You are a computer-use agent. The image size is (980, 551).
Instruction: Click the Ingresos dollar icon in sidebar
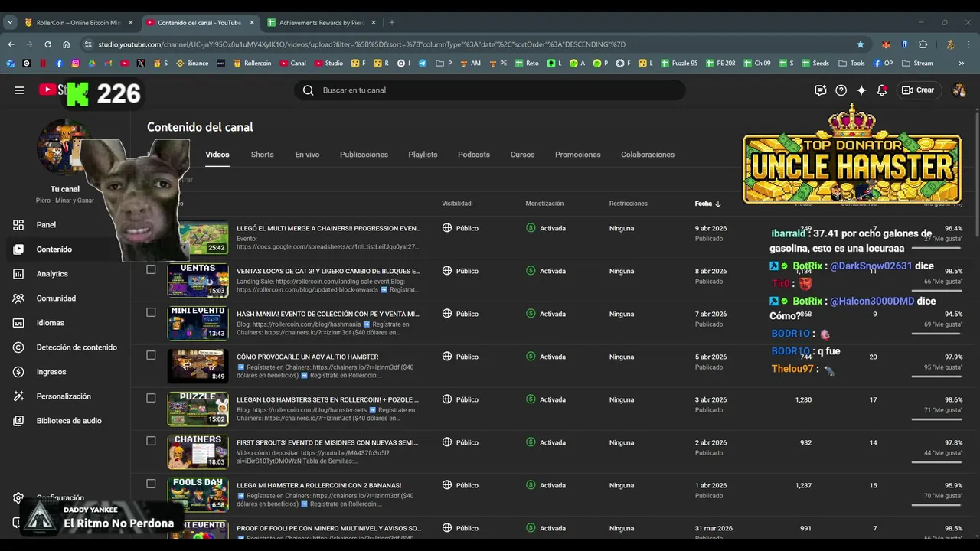[18, 372]
